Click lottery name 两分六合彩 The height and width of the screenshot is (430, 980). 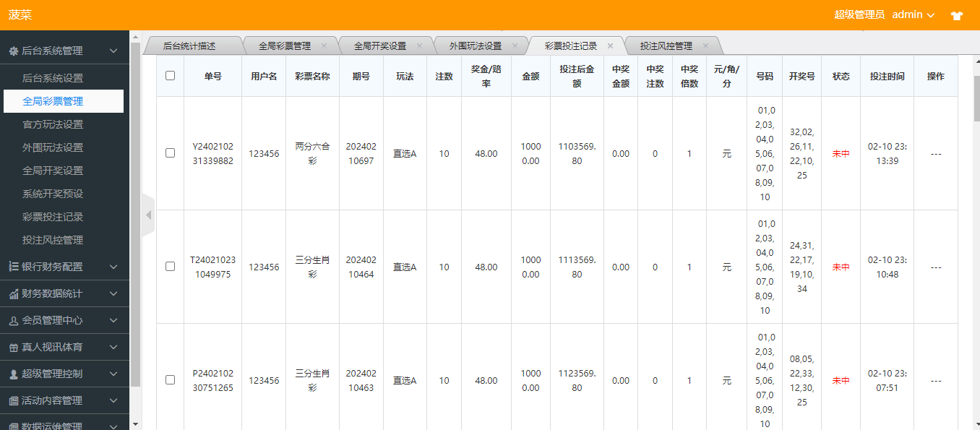[x=313, y=153]
